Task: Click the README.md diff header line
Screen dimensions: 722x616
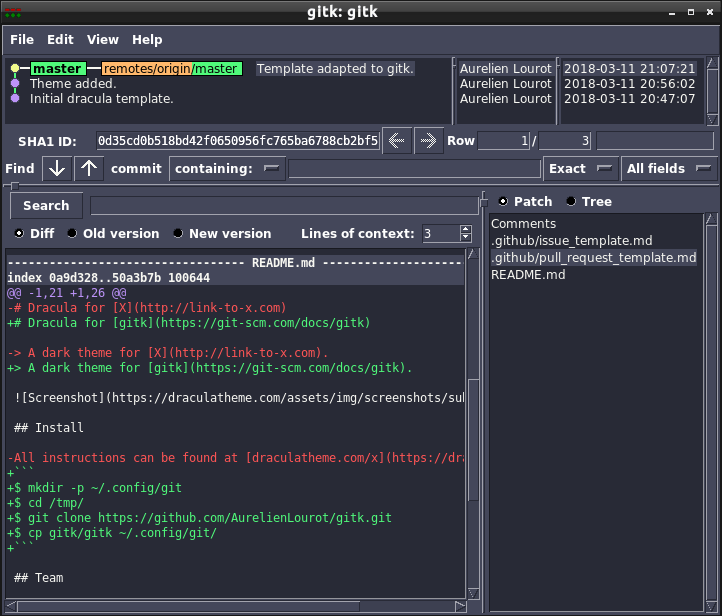Action: pos(235,263)
